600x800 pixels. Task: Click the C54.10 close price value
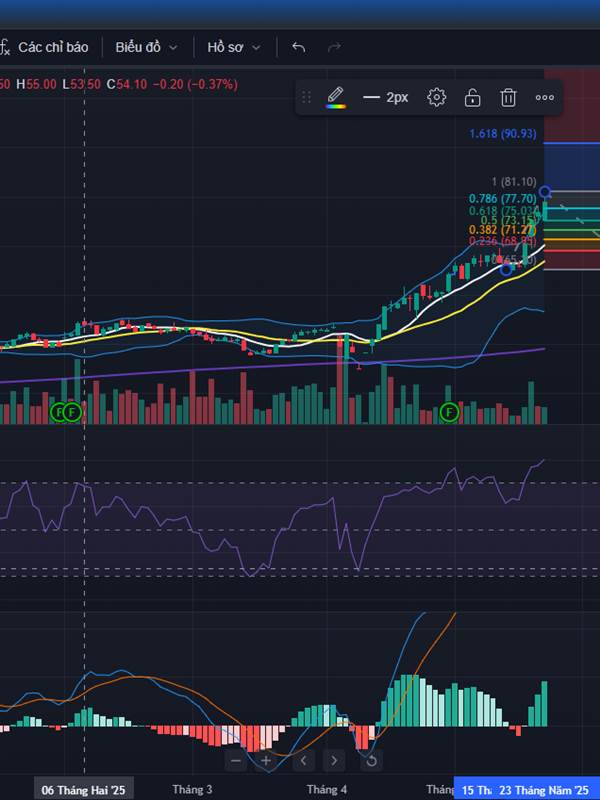click(x=127, y=84)
